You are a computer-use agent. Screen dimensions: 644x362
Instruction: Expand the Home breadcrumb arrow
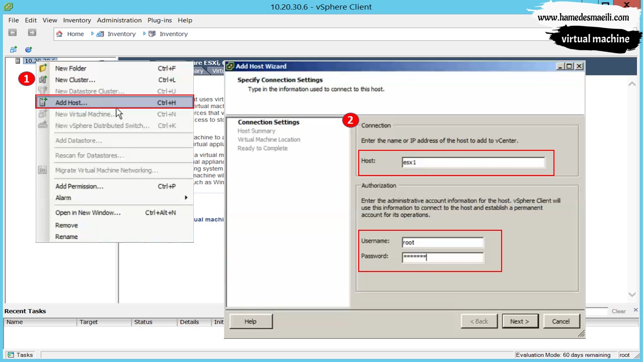point(93,34)
